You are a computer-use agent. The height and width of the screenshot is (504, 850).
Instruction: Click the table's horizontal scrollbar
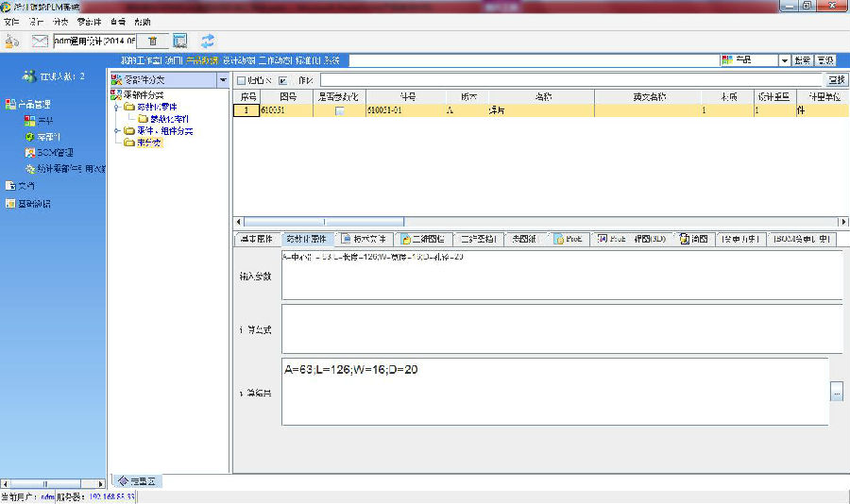(529, 222)
